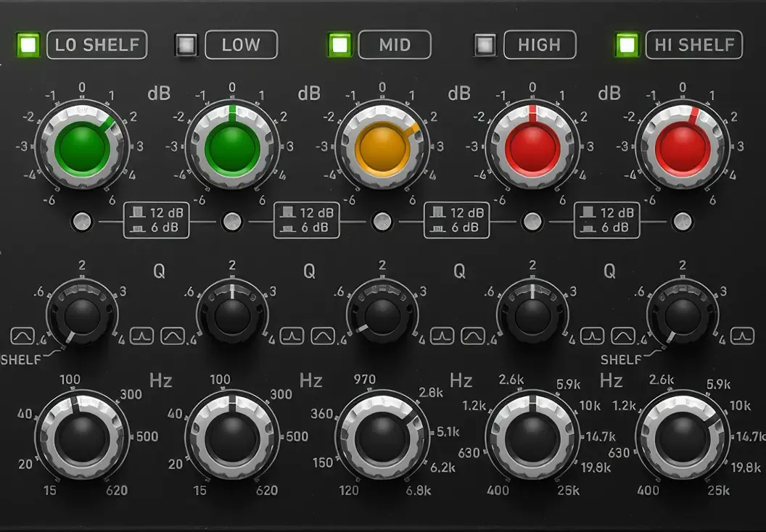Select narrow bell icon right of HIGH Q knob

pos(592,336)
